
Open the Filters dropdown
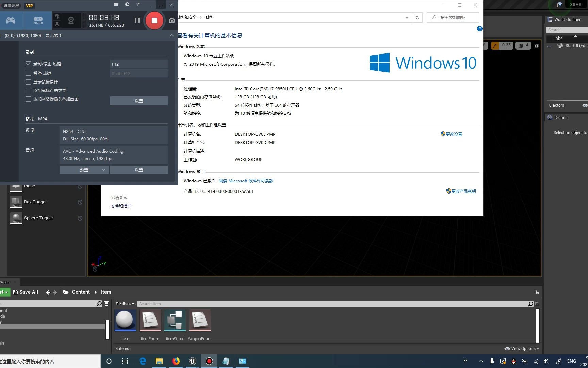tap(125, 304)
